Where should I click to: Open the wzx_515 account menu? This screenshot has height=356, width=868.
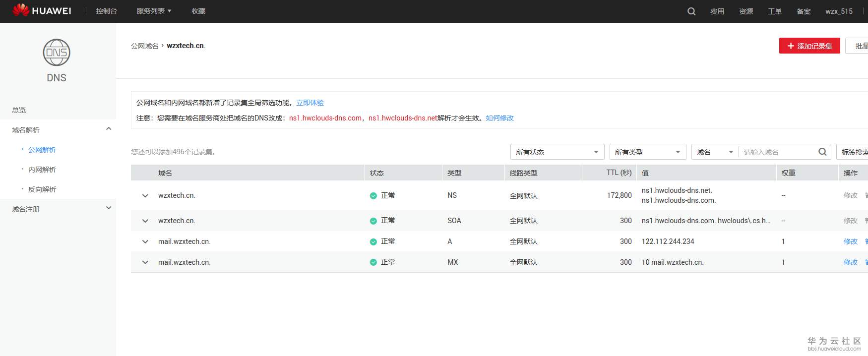tap(839, 11)
